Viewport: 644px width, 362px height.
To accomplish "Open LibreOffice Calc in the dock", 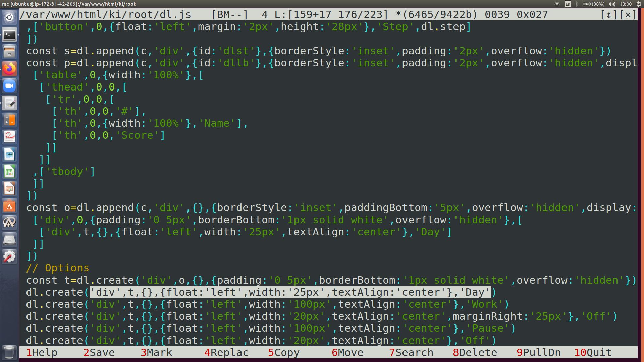I will pos(9,172).
